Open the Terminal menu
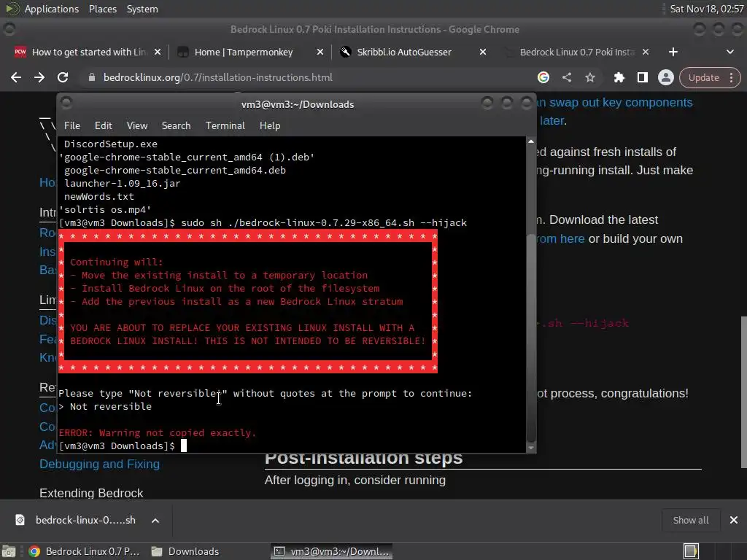Viewport: 747px width, 560px height. (x=225, y=125)
